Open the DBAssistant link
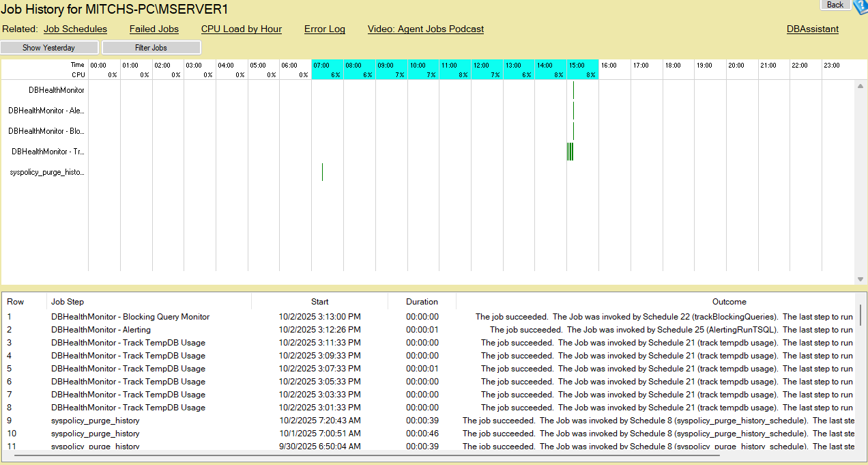 (812, 29)
